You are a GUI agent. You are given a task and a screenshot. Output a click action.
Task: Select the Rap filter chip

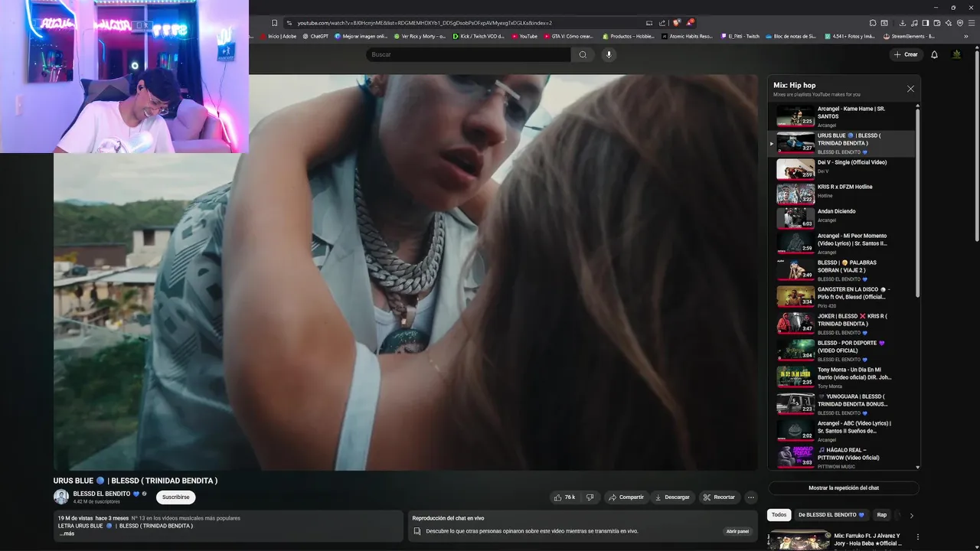pos(882,515)
